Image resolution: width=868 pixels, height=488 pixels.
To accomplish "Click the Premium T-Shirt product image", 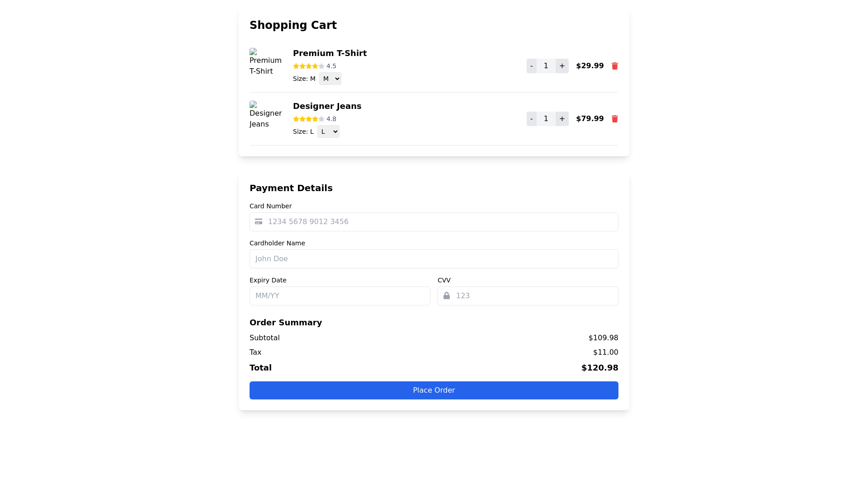I will pos(266,62).
